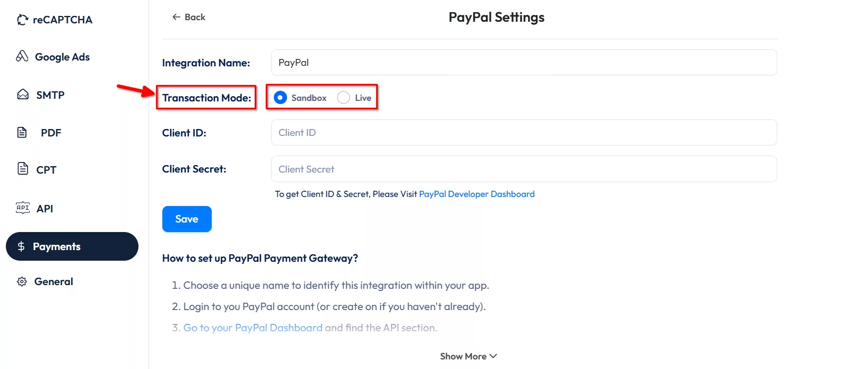The height and width of the screenshot is (369, 868).
Task: Expand instructions with Show More
Action: (x=463, y=356)
